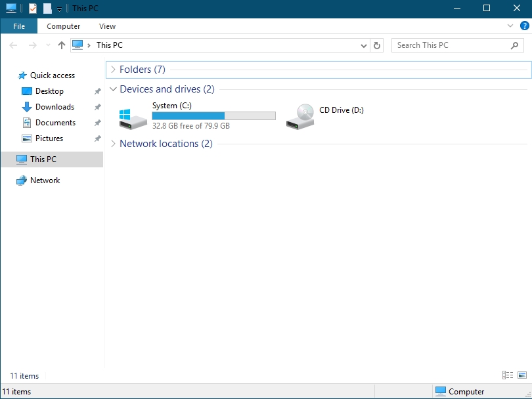The image size is (532, 399).
Task: Switch to the View ribbon tab
Action: (107, 26)
